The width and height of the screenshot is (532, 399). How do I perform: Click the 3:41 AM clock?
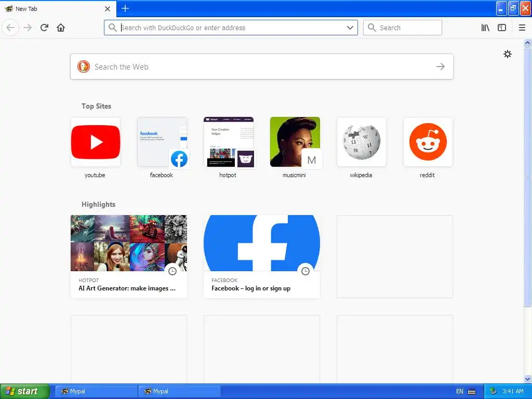pyautogui.click(x=513, y=391)
